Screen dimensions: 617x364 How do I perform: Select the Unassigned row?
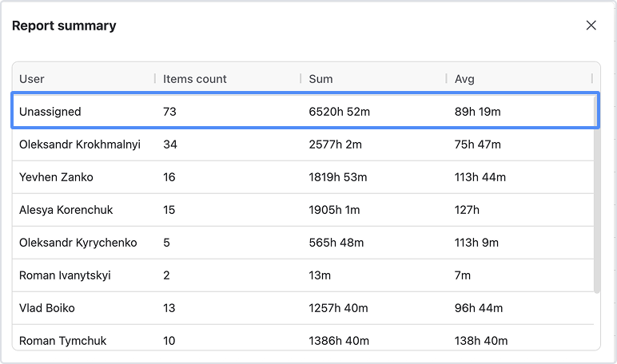50,112
